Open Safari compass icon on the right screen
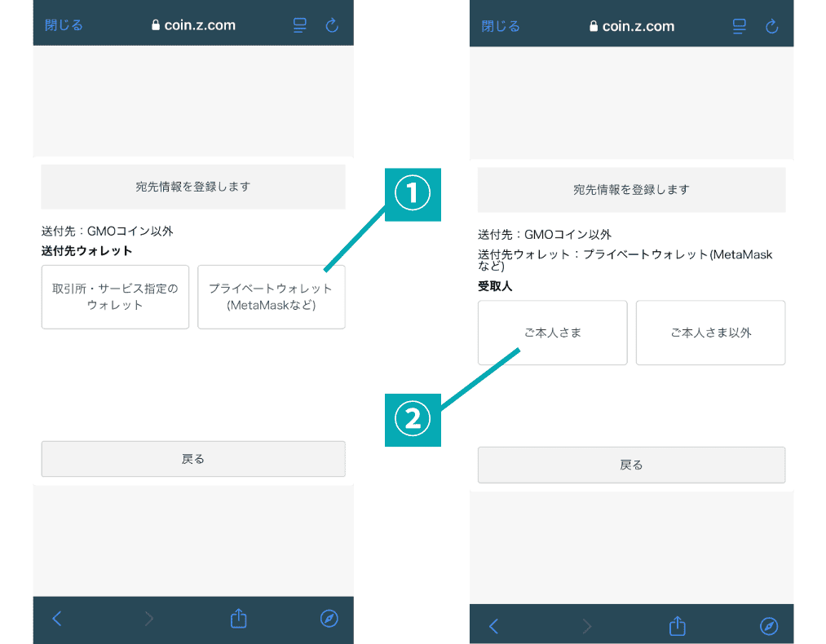The width and height of the screenshot is (826, 644). (768, 626)
